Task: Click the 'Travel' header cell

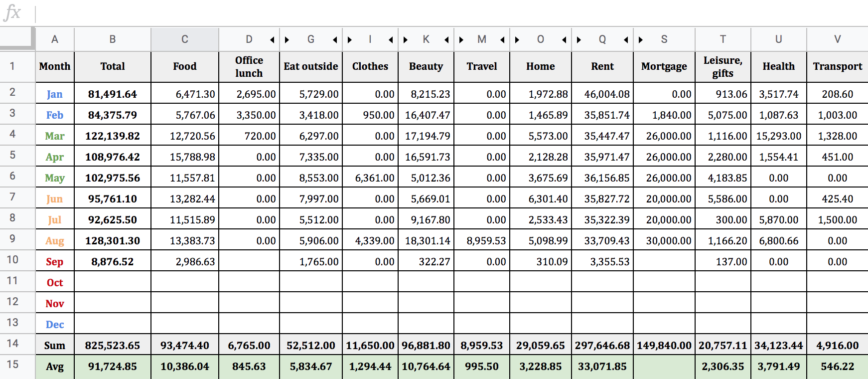Action: coord(482,67)
